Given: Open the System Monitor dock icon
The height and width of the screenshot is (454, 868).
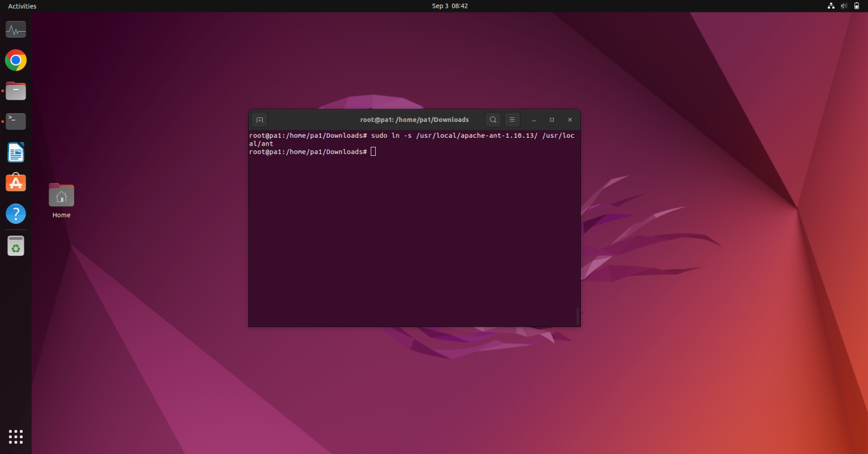Looking at the screenshot, I should tap(15, 29).
